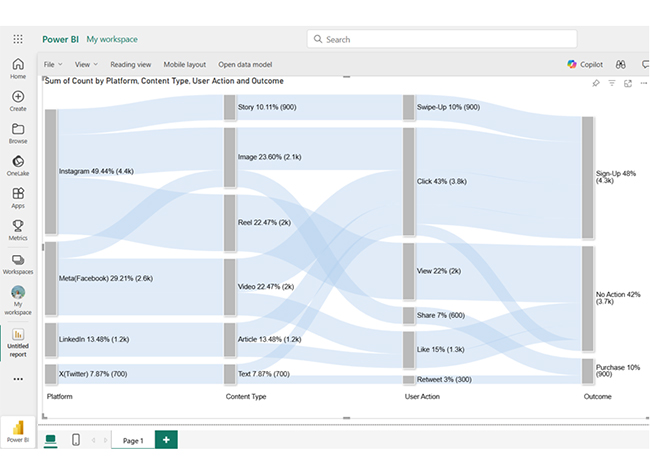Image resolution: width=650 pixels, height=473 pixels.
Task: Add a new report page
Action: pyautogui.click(x=167, y=440)
